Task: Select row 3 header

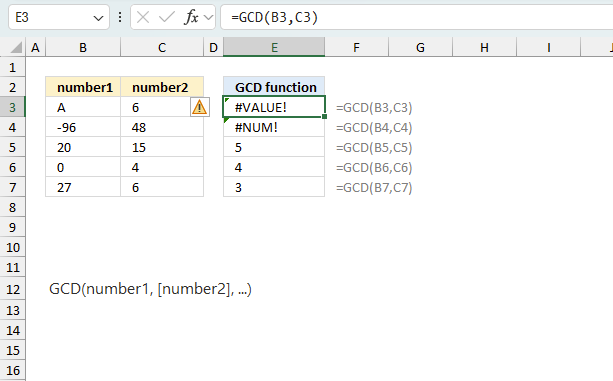Action: pyautogui.click(x=13, y=107)
